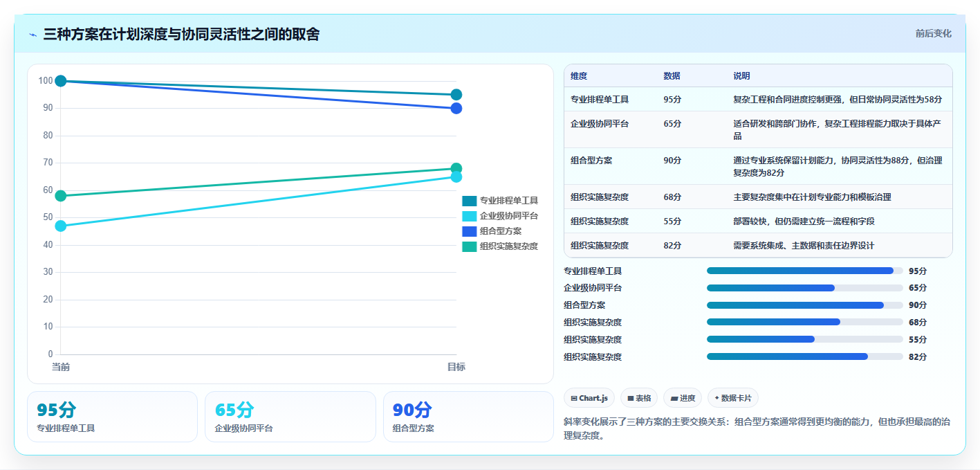This screenshot has width=980, height=470.
Task: Toggle the 专业排程单工具 legend color box
Action: tap(470, 201)
